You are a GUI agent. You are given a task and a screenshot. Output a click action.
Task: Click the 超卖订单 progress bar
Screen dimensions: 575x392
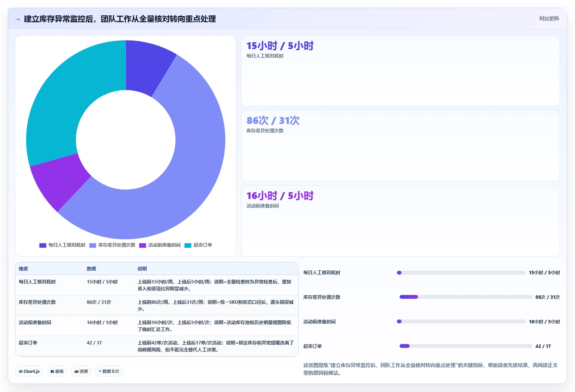[x=466, y=346]
